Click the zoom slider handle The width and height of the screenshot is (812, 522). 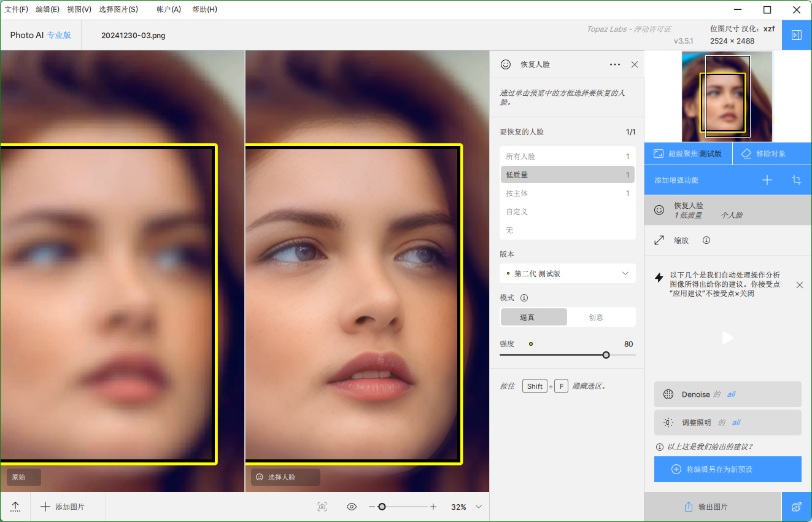[x=382, y=507]
